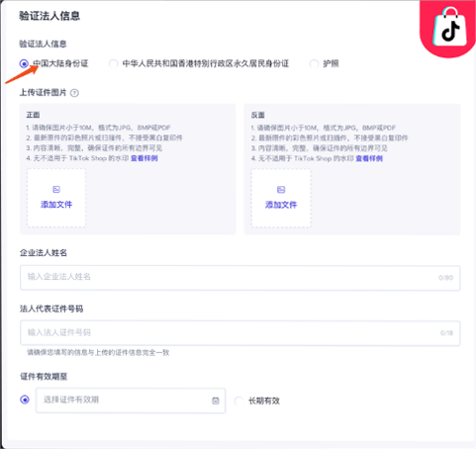Click calendar icon in validity date field
The width and height of the screenshot is (476, 449).
coord(216,401)
